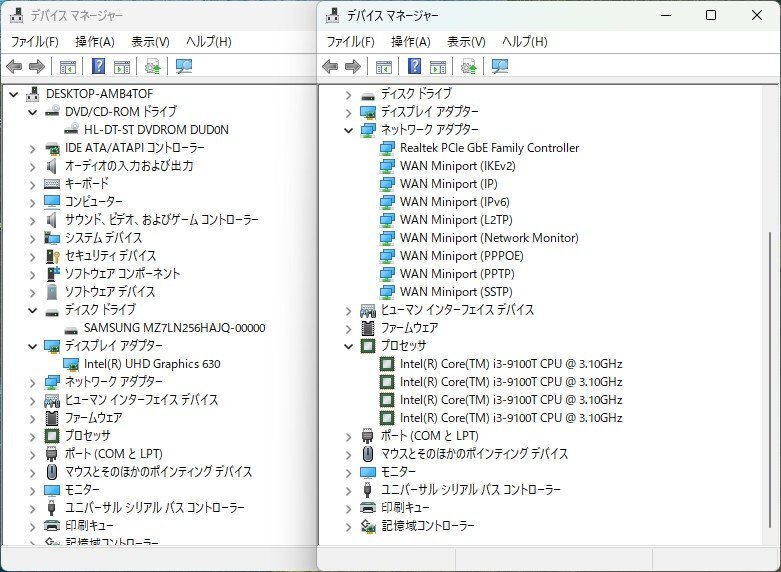Select WAN Miniport (SSTP) entry
The image size is (781, 572).
pyautogui.click(x=456, y=292)
